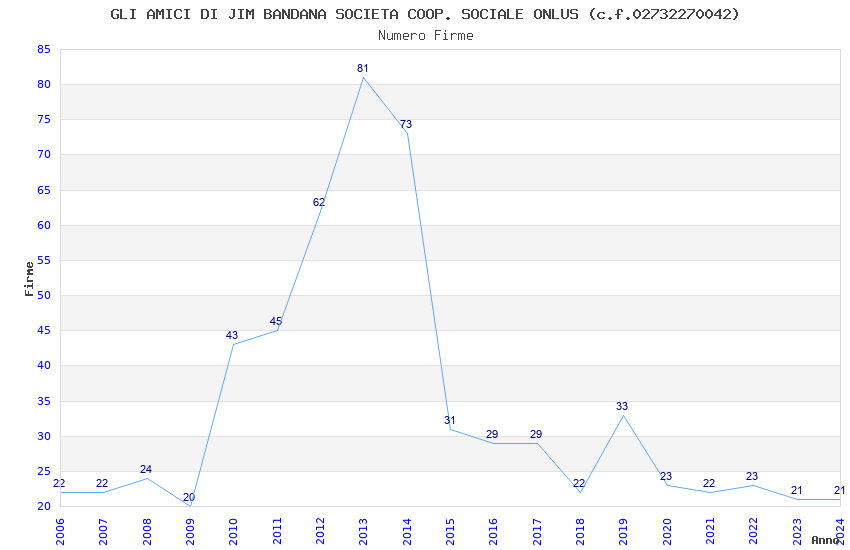Click the data label 31 for 2015

pos(449,420)
